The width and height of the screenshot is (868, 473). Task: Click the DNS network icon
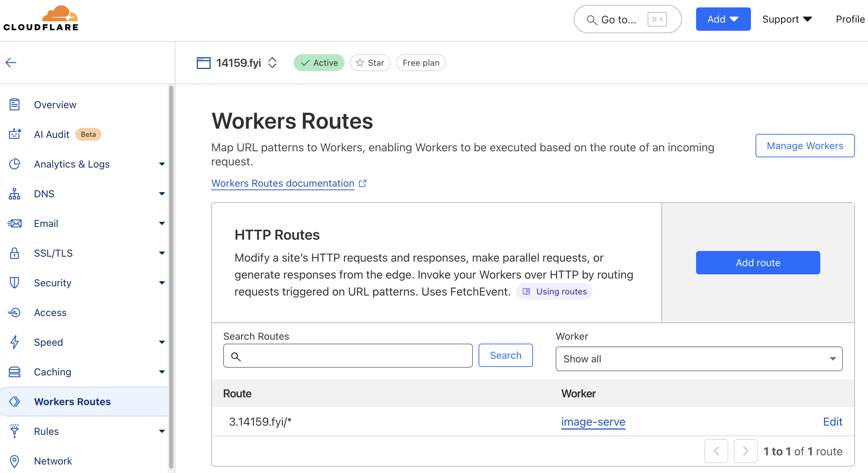coord(15,194)
